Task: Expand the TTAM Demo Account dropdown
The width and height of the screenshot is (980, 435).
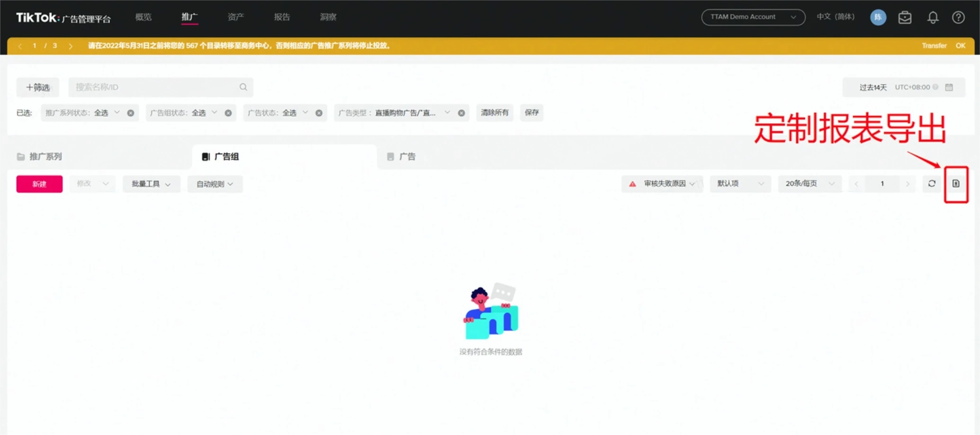Action: 753,17
